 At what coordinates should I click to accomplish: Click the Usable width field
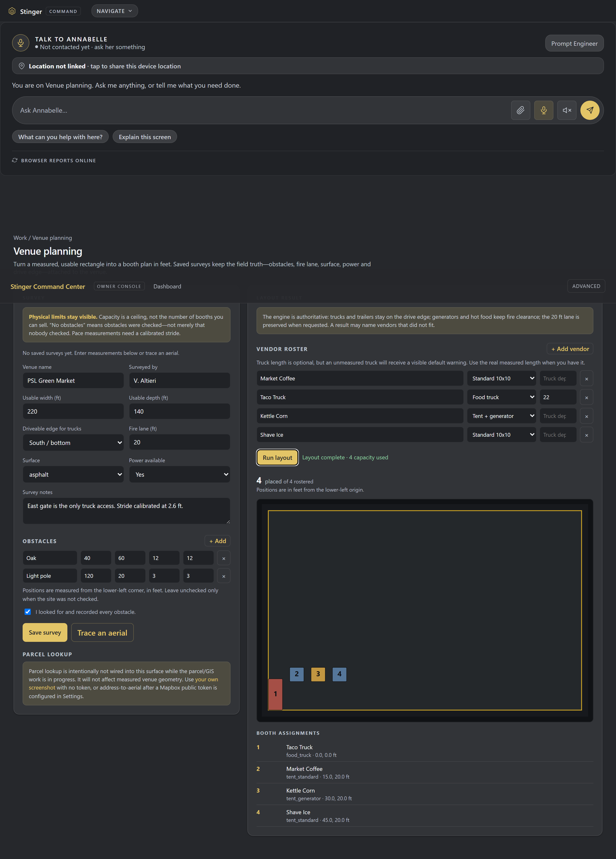coord(73,411)
